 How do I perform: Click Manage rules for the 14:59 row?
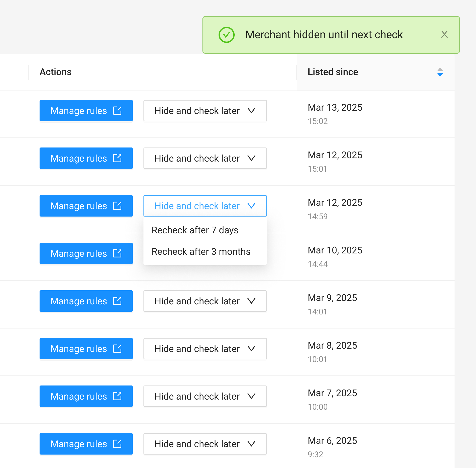tap(86, 206)
